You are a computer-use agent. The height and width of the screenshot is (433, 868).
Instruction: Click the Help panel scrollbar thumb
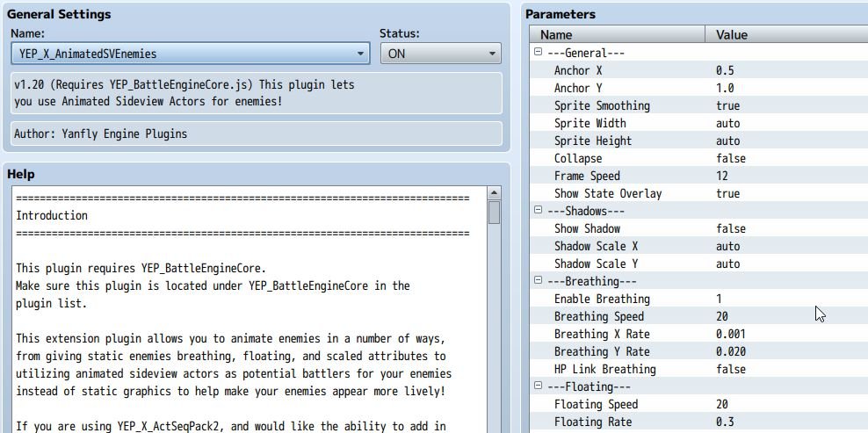(494, 213)
